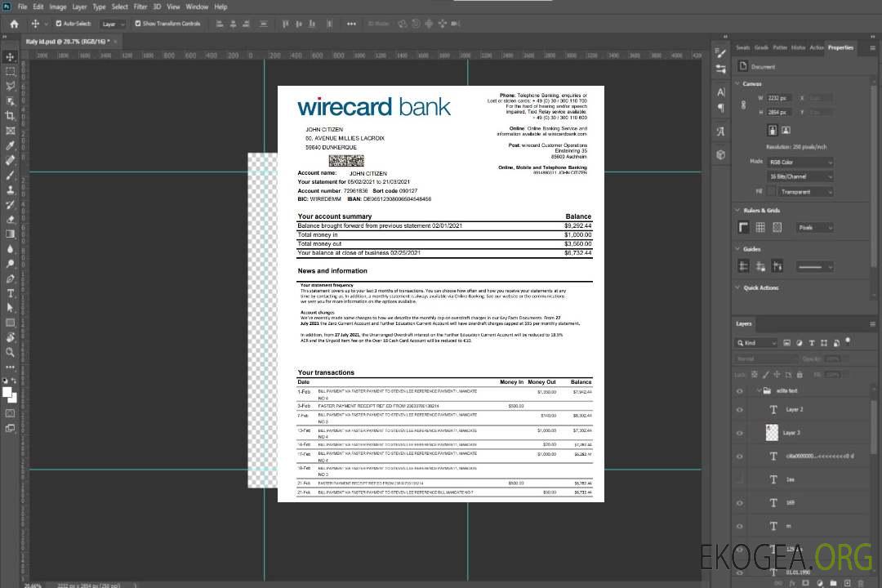Open the Fill Transparent dropdown
Screen dimensions: 882x588
[805, 192]
